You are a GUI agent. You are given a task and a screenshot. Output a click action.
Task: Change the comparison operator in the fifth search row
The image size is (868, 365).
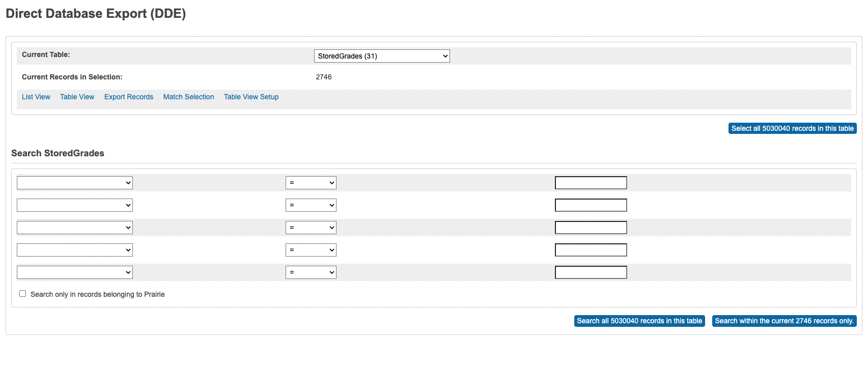point(311,272)
